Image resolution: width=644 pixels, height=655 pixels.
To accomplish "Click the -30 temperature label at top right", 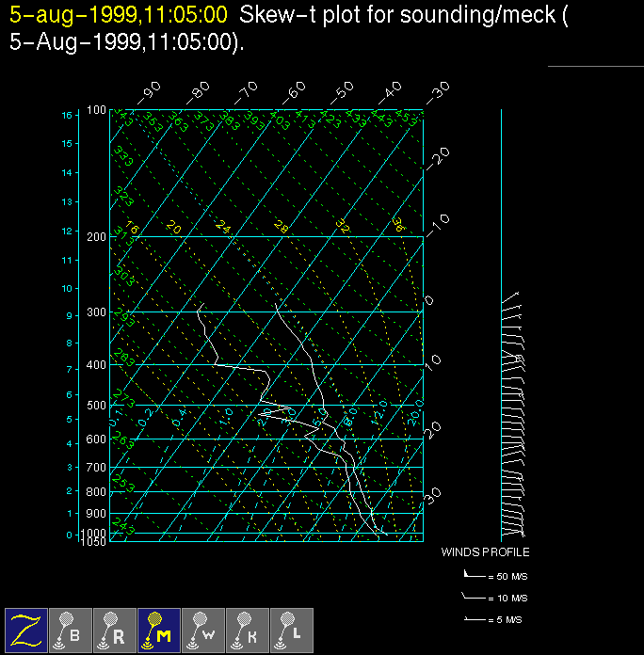I will click(437, 92).
